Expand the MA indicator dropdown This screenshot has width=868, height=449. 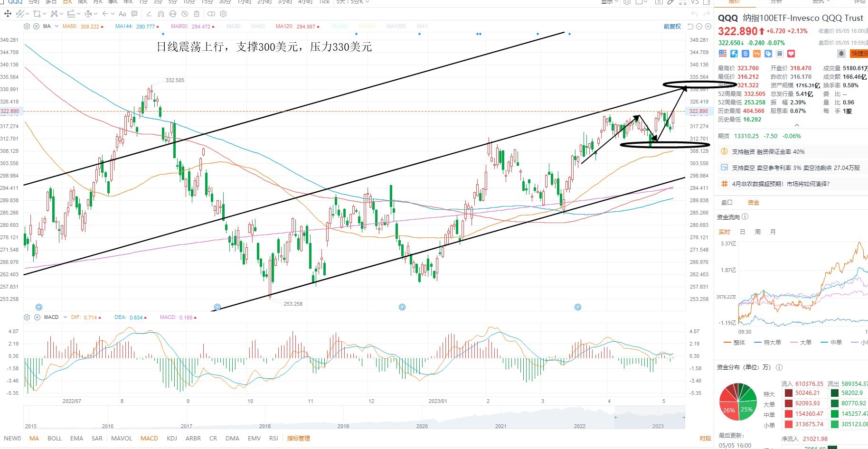57,26
